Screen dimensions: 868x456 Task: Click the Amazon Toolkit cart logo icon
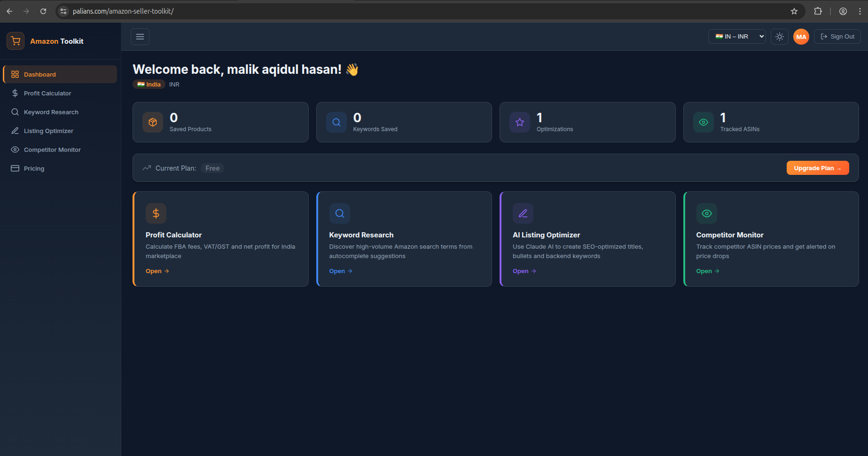[16, 41]
